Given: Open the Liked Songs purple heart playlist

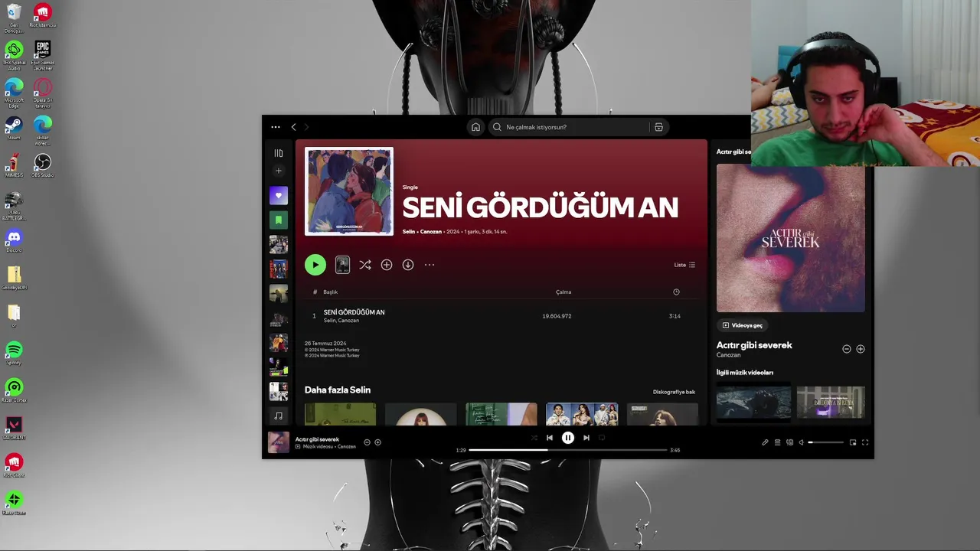Looking at the screenshot, I should point(279,195).
